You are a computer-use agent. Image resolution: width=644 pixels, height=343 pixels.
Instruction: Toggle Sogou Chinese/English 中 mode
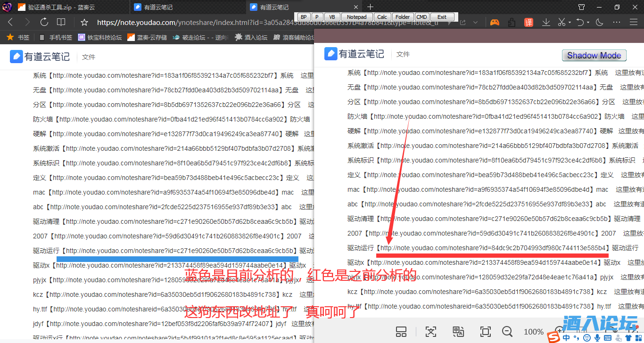click(x=566, y=338)
